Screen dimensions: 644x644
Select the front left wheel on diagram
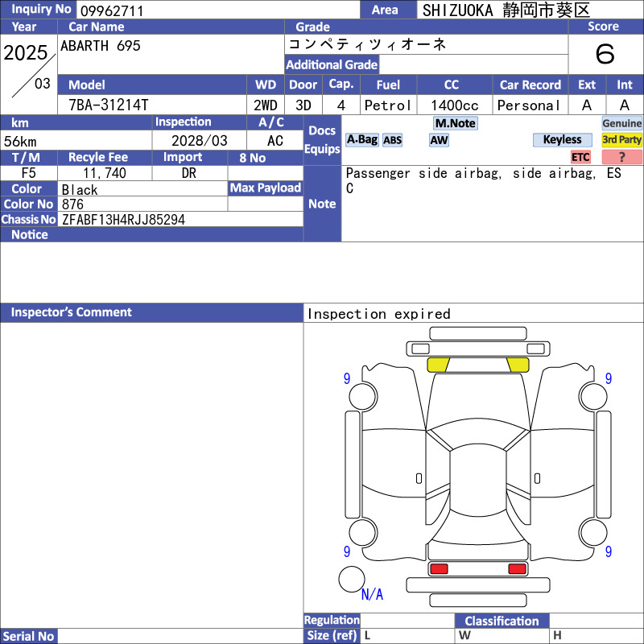[x=363, y=396]
